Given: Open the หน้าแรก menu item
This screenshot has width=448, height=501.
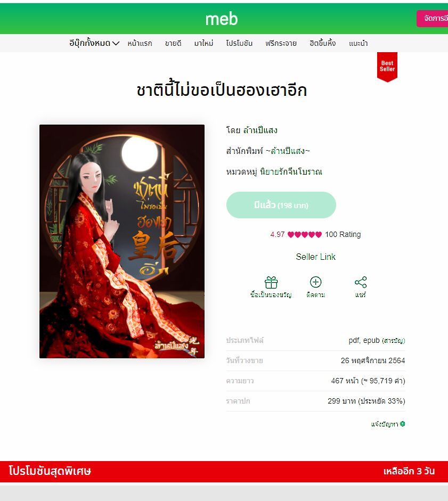Looking at the screenshot, I should (140, 43).
